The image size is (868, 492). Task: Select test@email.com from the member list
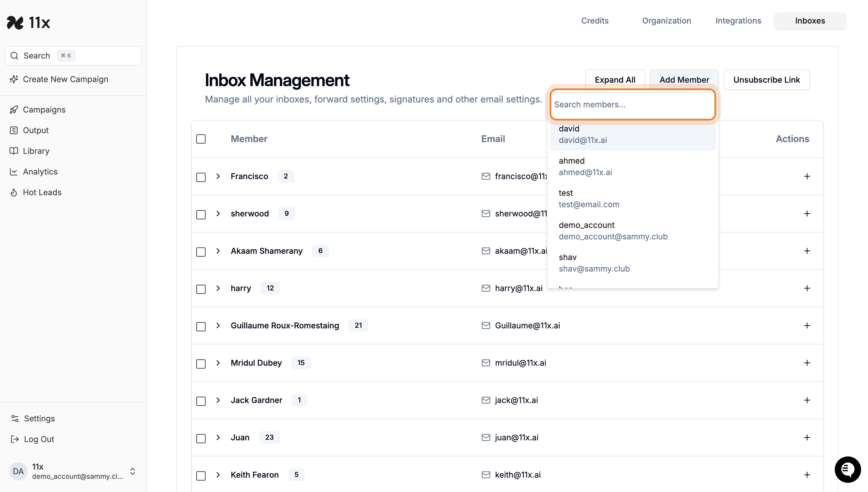[x=633, y=199]
